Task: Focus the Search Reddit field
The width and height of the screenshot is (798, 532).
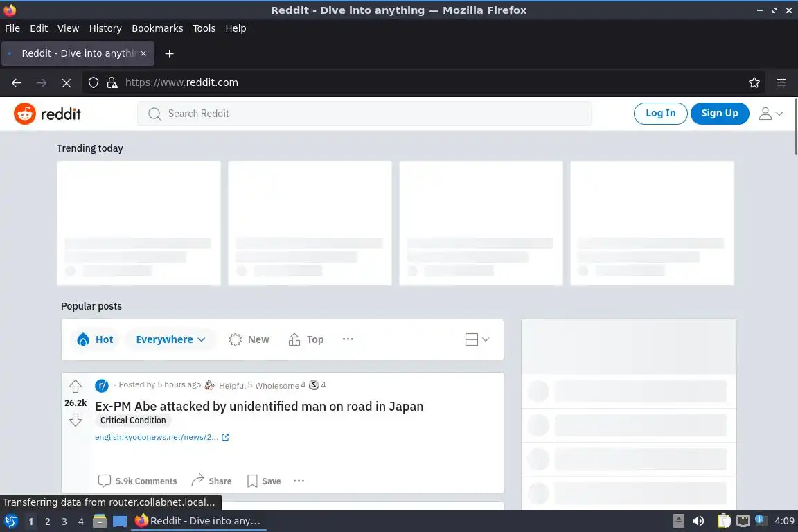Action: point(364,114)
